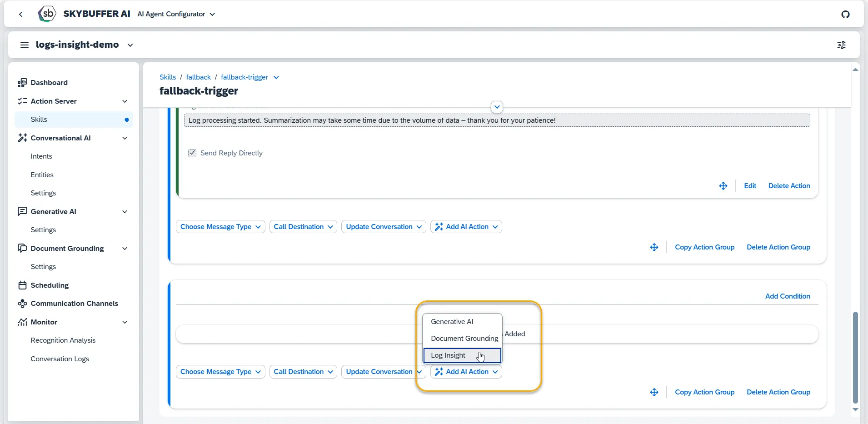Screen dimensions: 868x424
Task: Open the AI Agent Configurator dropdown
Action: pyautogui.click(x=176, y=14)
